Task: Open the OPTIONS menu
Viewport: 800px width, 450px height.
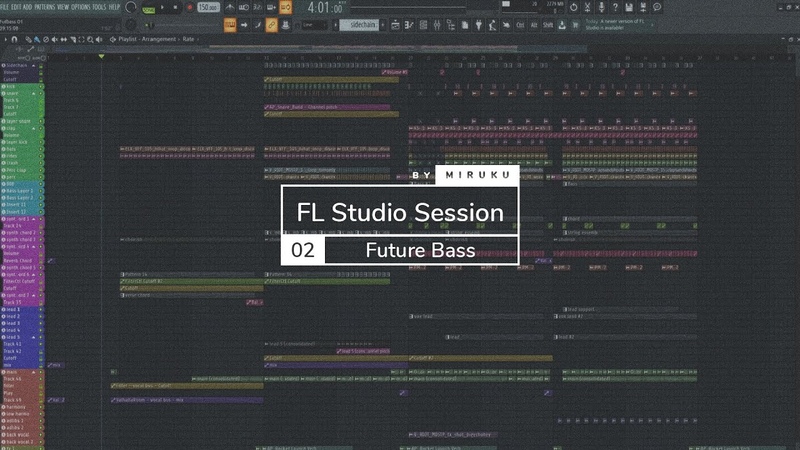Action: tap(81, 7)
